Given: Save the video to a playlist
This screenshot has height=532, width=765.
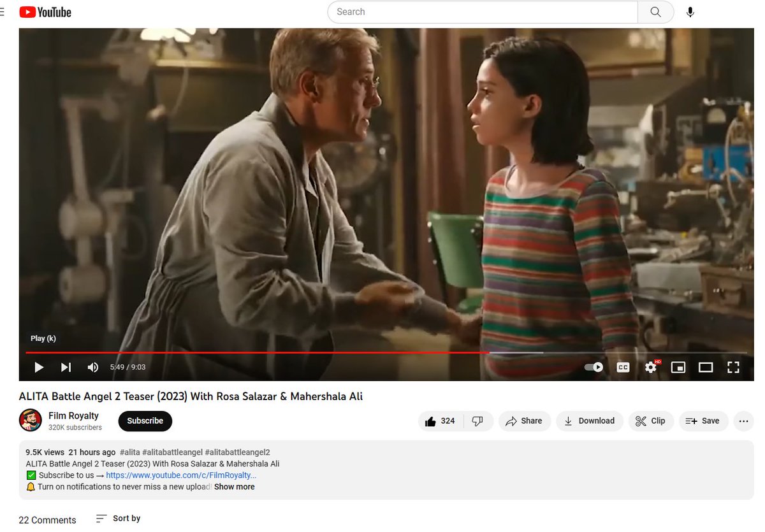Looking at the screenshot, I should [703, 421].
